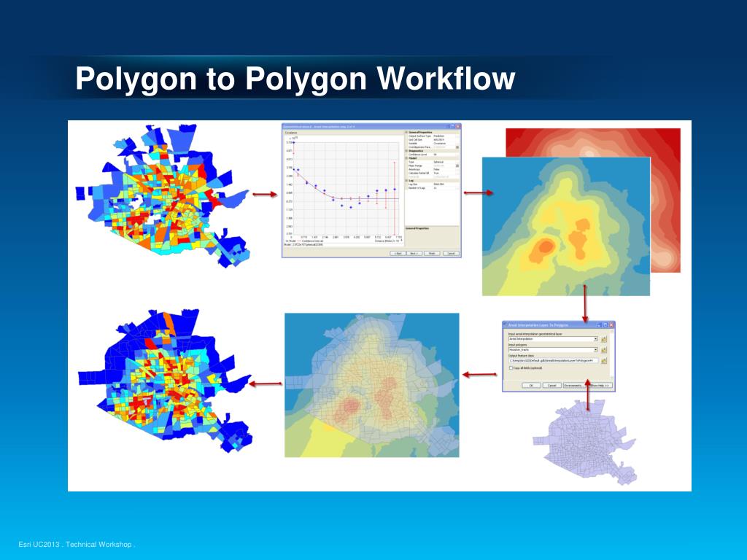Screen dimensions: 747x560
Task: Click Cancel in Layer To Polygons dialog
Action: (551, 385)
